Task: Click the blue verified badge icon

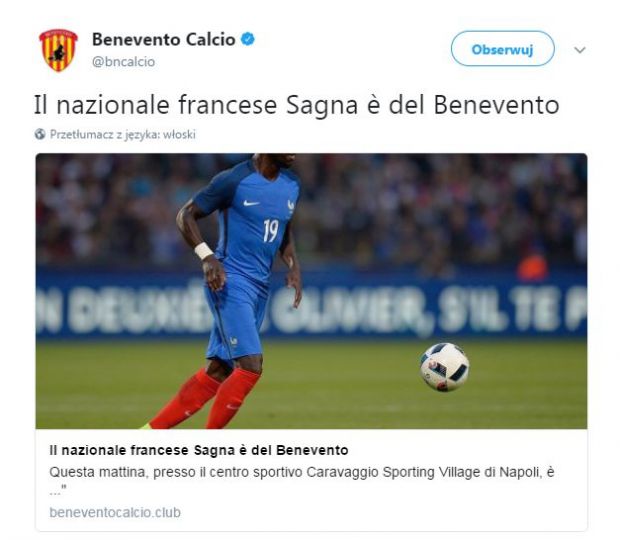Action: click(x=248, y=39)
